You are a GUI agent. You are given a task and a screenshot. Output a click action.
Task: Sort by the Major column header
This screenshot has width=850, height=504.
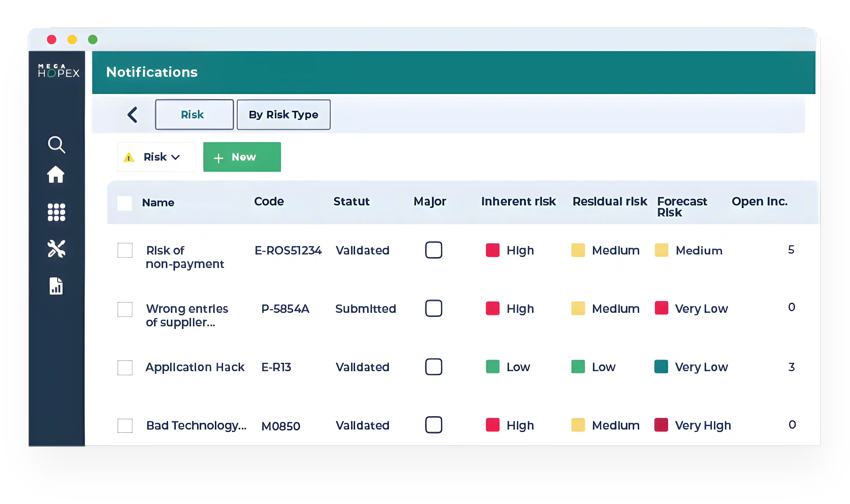[430, 202]
